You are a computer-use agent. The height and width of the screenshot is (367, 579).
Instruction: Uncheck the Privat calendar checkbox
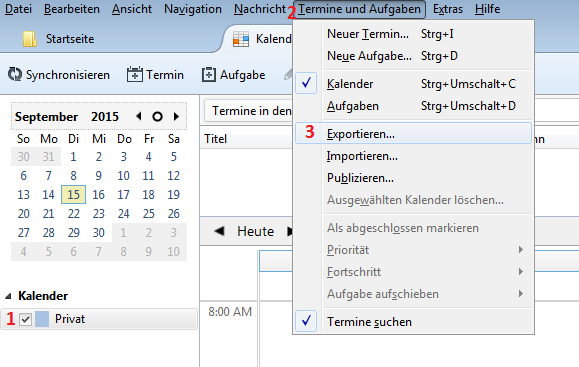25,319
